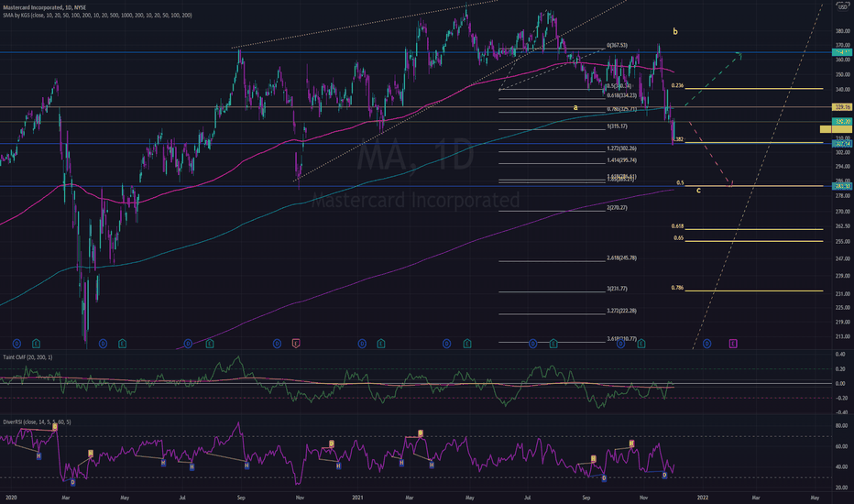Click the Fibonacci label '3(231.77)'

(x=617, y=289)
